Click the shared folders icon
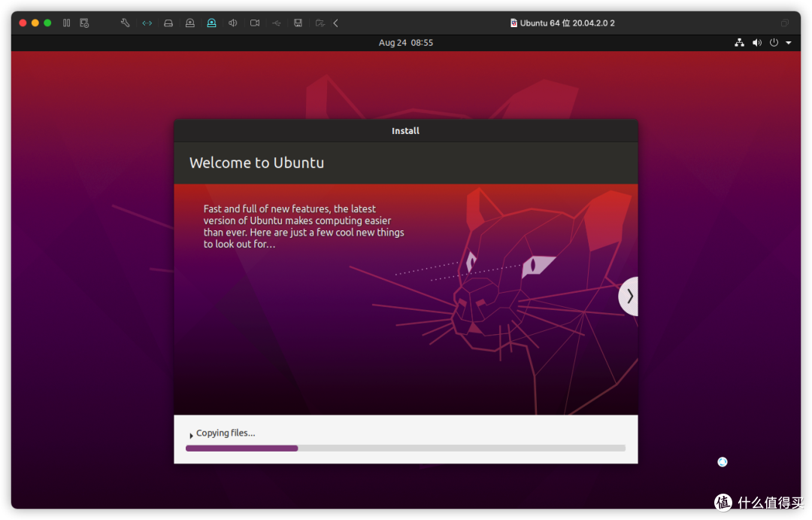812x520 pixels. [x=320, y=23]
